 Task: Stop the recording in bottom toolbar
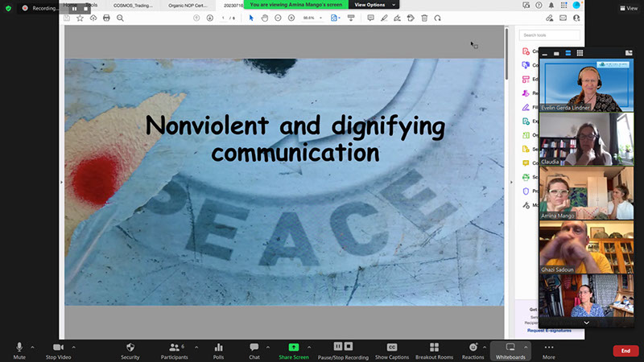(349, 347)
